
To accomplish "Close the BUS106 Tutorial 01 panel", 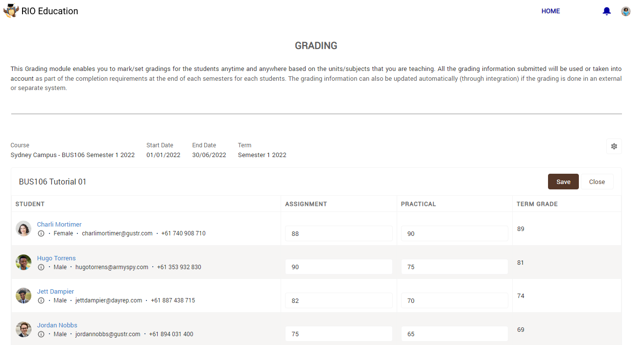I will (596, 182).
